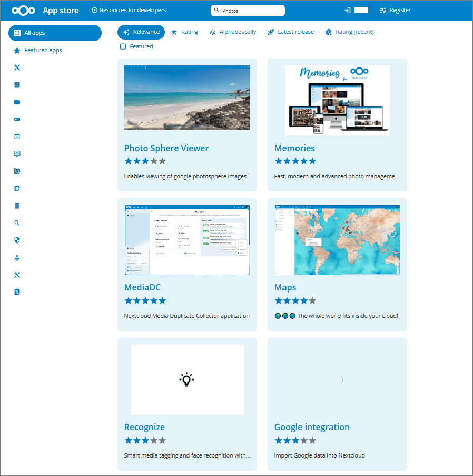Open the Search magnifier category in sidebar

[x=17, y=223]
